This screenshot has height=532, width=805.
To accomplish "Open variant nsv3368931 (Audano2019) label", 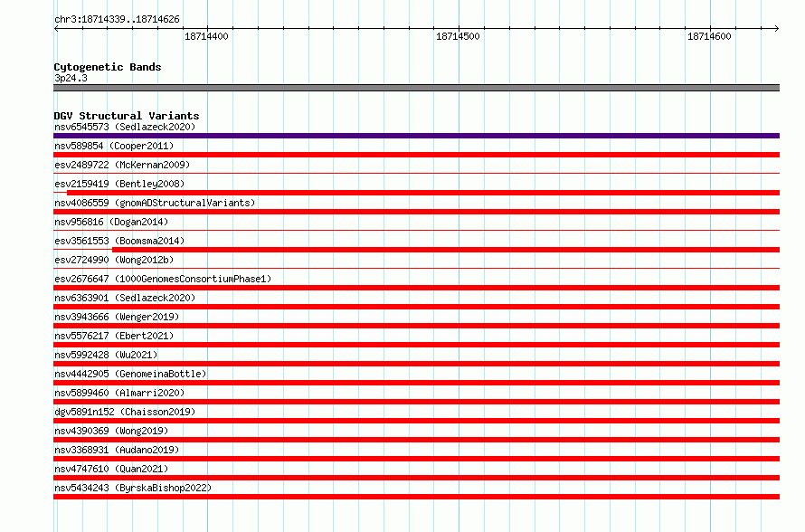I will 117,450.
